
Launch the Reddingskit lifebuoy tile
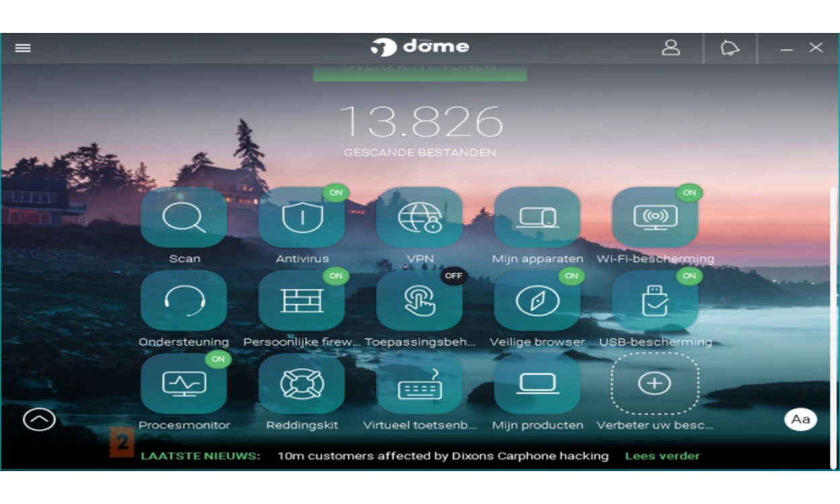(302, 384)
